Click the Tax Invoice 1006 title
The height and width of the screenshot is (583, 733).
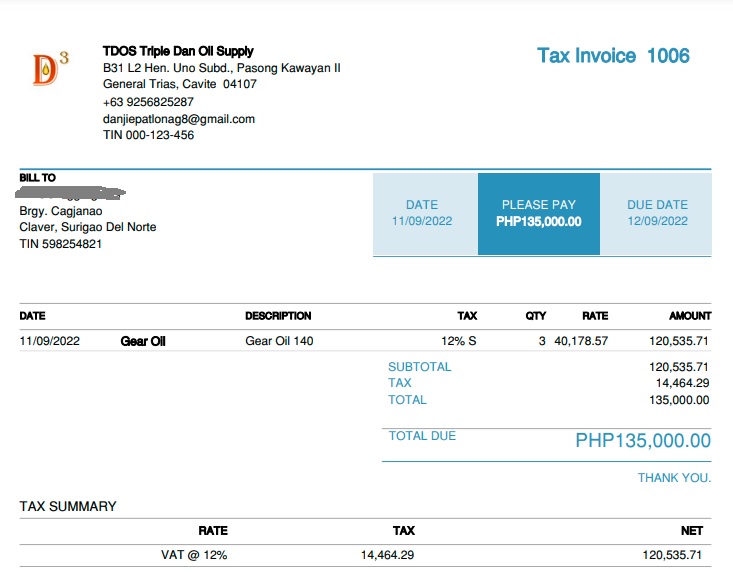tap(613, 56)
